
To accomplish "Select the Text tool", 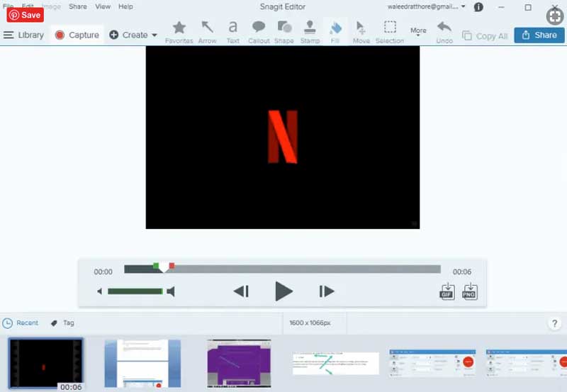I will pos(233,32).
